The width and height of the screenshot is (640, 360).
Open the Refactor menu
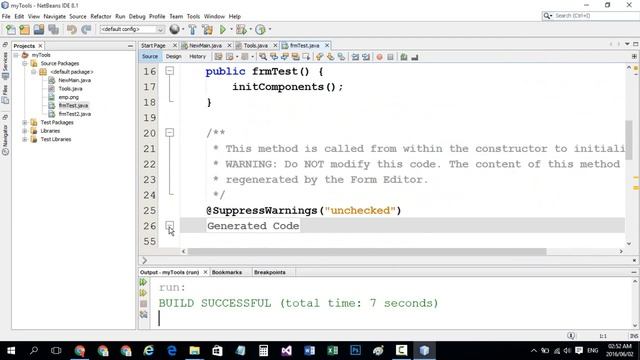click(x=101, y=16)
